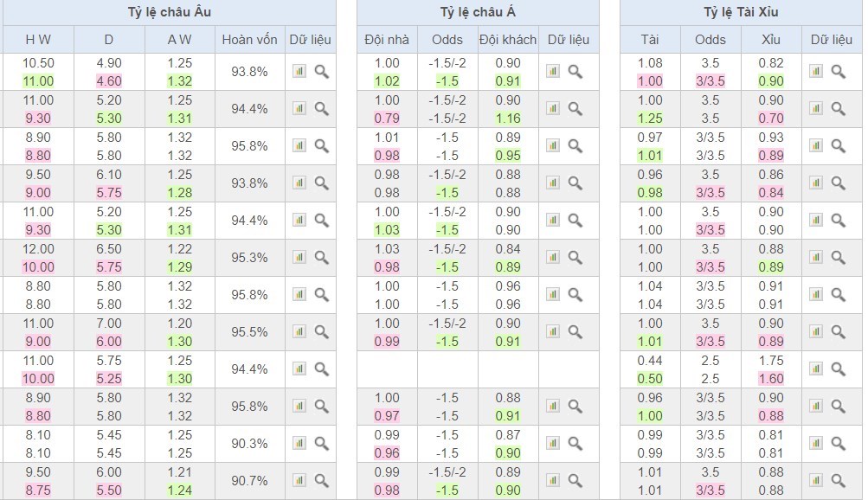
Task: Open chart icon in the 90.7% Hoàn vốn row
Action: click(299, 481)
